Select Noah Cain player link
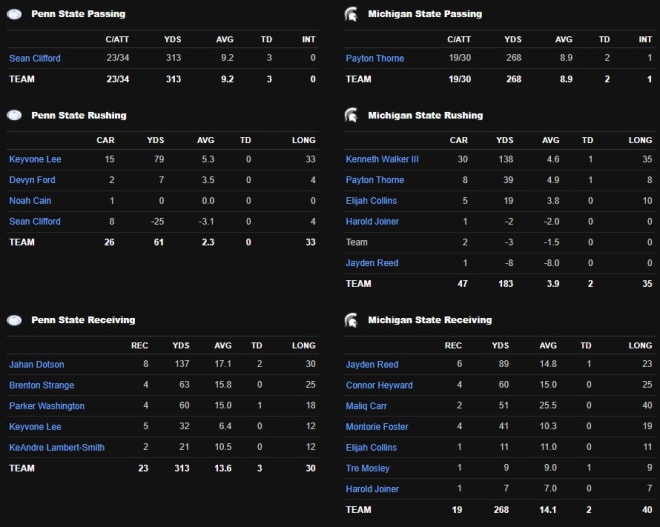Image resolution: width=660 pixels, height=527 pixels. (x=30, y=200)
